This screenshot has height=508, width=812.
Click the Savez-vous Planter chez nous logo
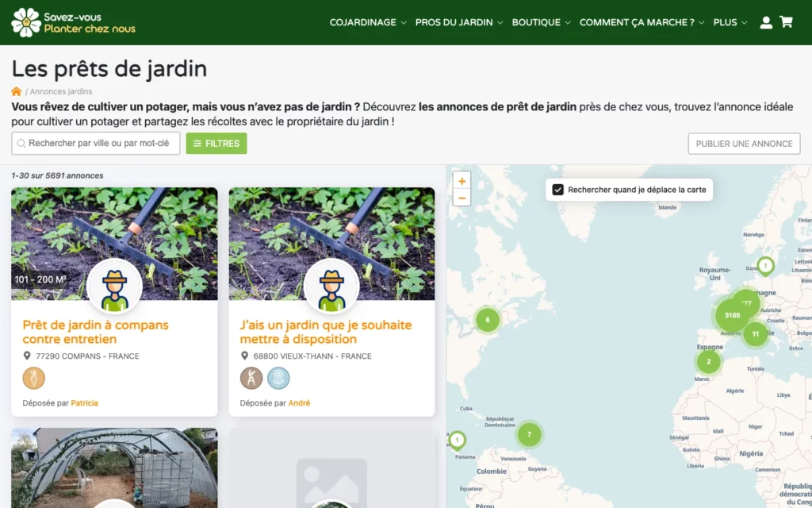pyautogui.click(x=73, y=22)
